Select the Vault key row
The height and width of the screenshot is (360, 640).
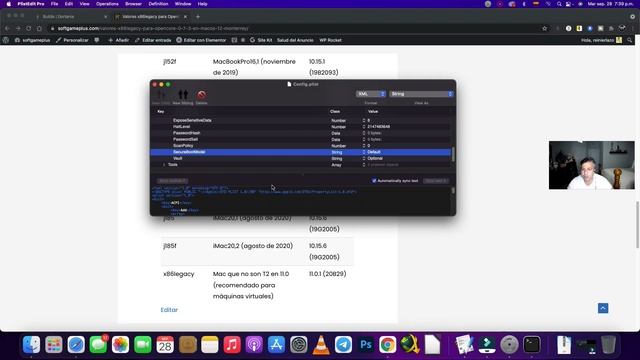pyautogui.click(x=300, y=158)
